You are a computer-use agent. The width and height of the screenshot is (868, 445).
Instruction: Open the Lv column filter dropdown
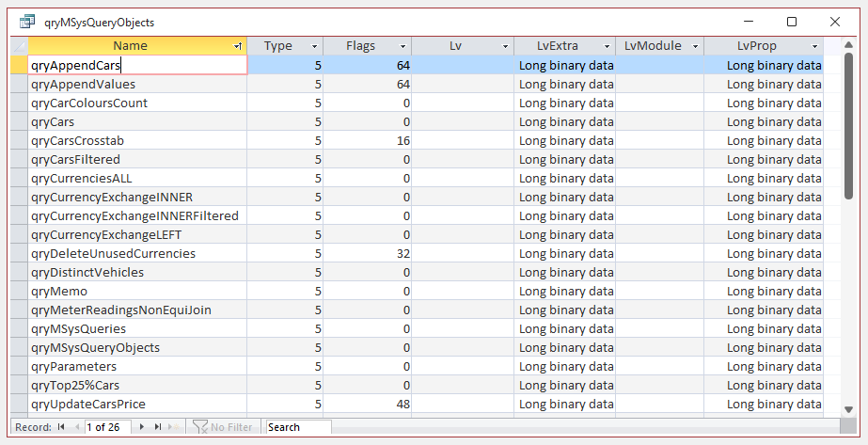point(505,46)
